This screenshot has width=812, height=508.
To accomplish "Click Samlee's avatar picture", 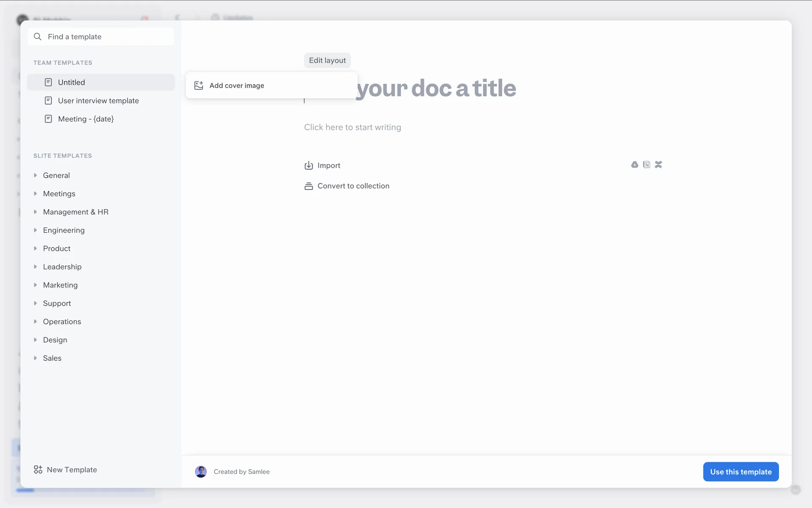I will coord(201,472).
